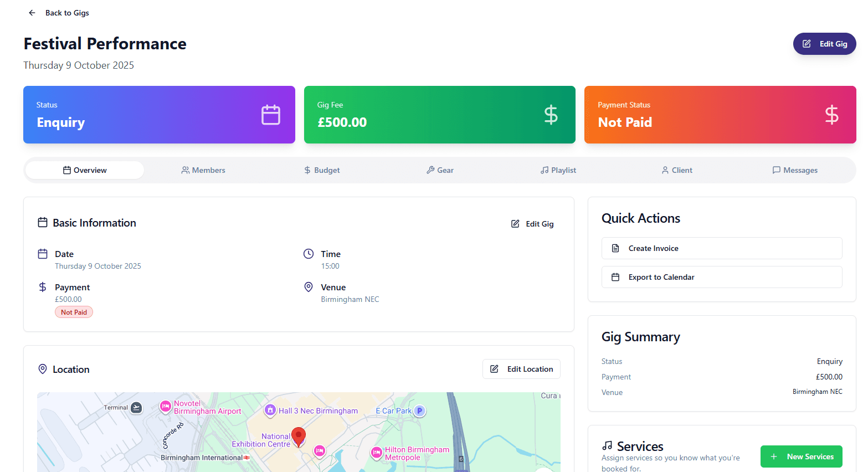Screen dimensions: 868x472
Task: Click Hilton Birmingham Metropole hotel marker
Action: (x=377, y=453)
